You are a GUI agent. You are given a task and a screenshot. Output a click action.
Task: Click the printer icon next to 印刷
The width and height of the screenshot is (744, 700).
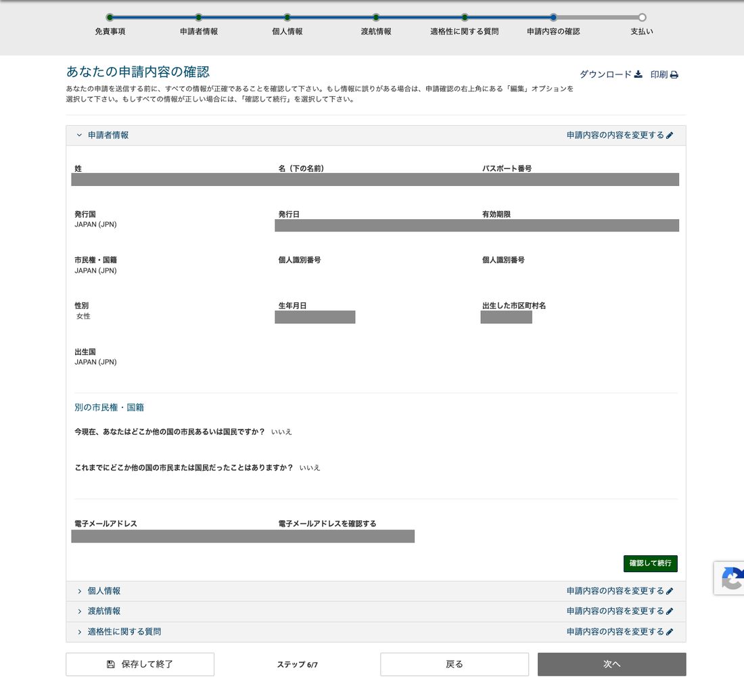[x=674, y=75]
